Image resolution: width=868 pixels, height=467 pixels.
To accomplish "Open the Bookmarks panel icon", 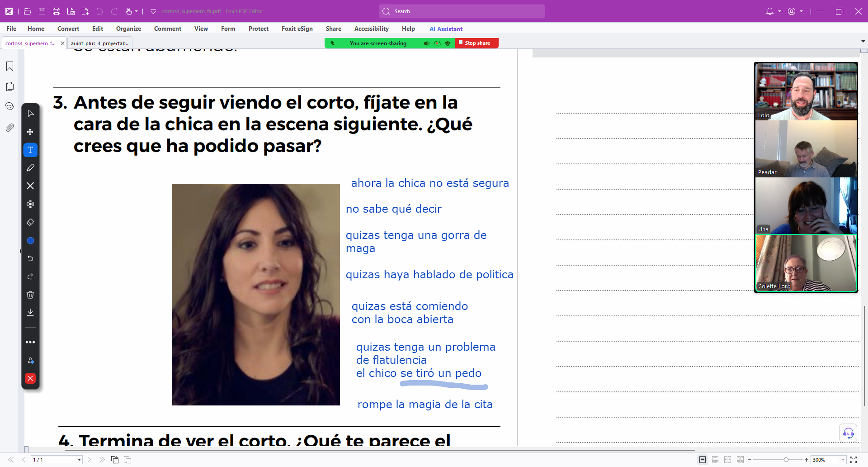I will tap(9, 67).
